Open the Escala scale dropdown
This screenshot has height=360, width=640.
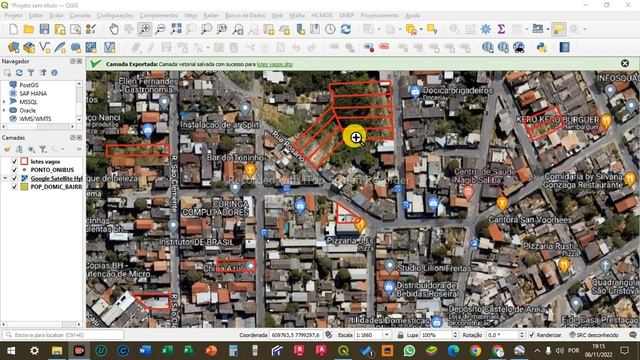click(x=386, y=335)
